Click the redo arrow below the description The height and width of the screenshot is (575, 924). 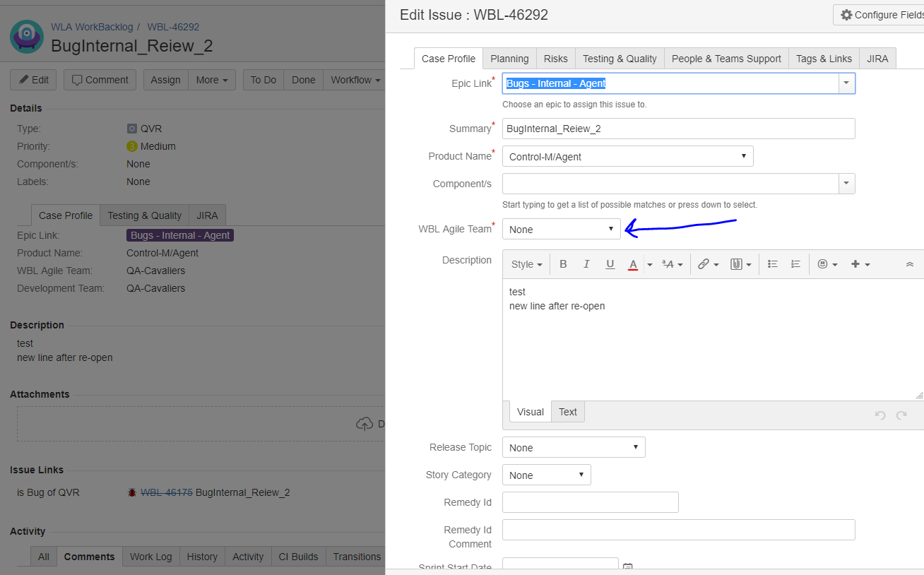click(x=901, y=415)
